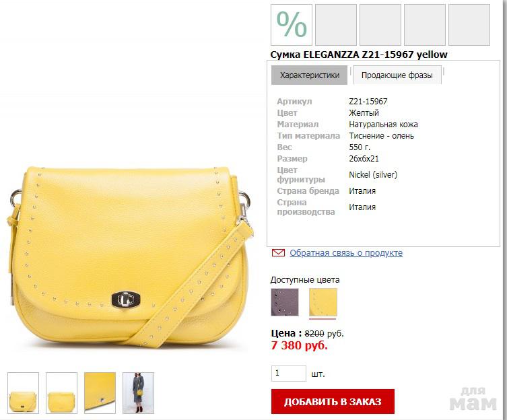Click the silver clasp on the bag image
This screenshot has width=507, height=420.
coord(126,300)
